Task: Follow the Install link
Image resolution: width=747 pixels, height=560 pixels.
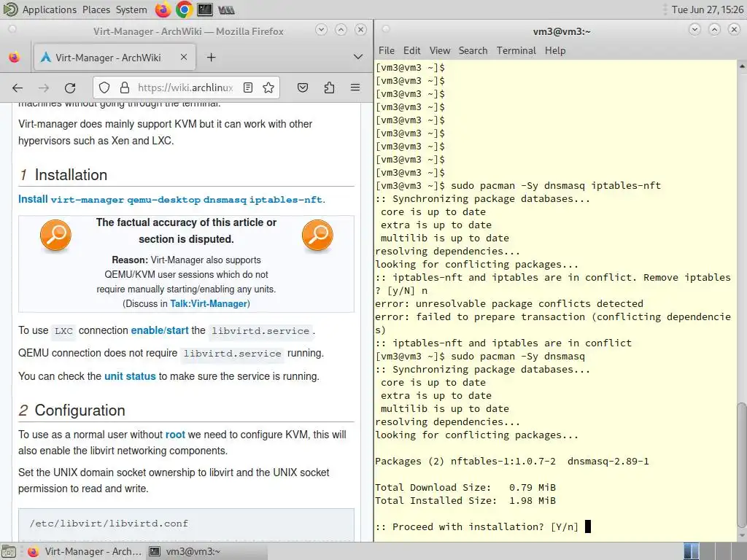Action: tap(33, 199)
